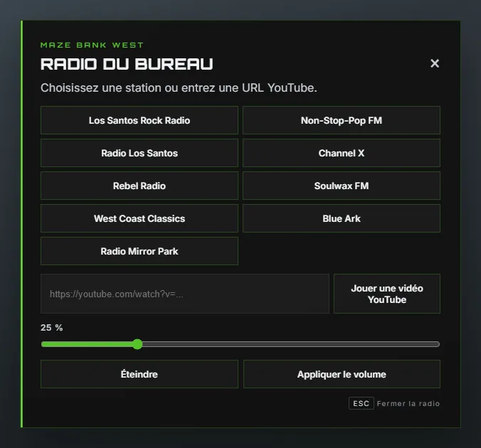The height and width of the screenshot is (448, 481).
Task: Choose Non-Stop-Pop FM station
Action: [x=342, y=120]
